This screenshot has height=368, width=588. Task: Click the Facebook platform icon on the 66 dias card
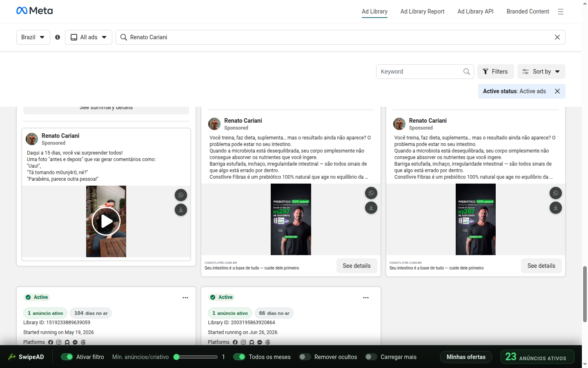tap(235, 342)
